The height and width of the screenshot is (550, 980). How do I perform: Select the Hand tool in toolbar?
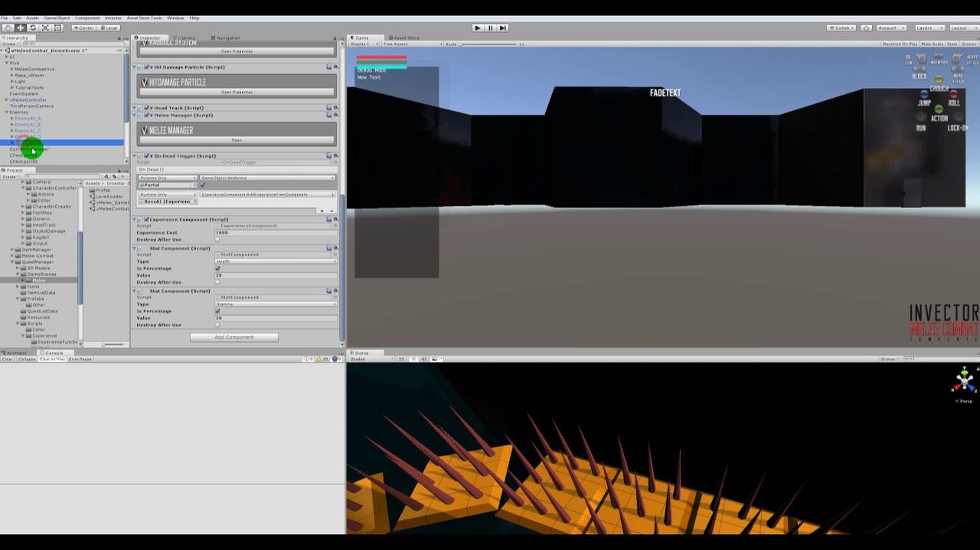(x=8, y=28)
